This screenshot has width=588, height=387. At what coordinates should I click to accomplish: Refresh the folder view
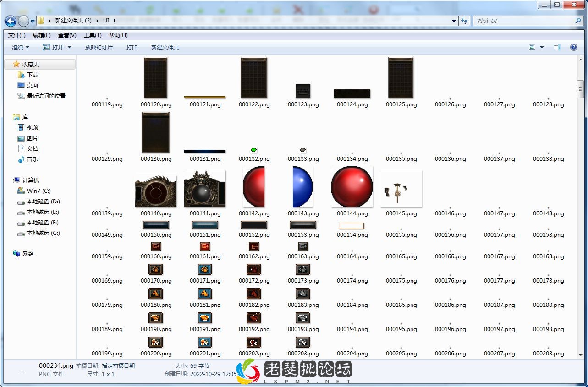coord(465,21)
